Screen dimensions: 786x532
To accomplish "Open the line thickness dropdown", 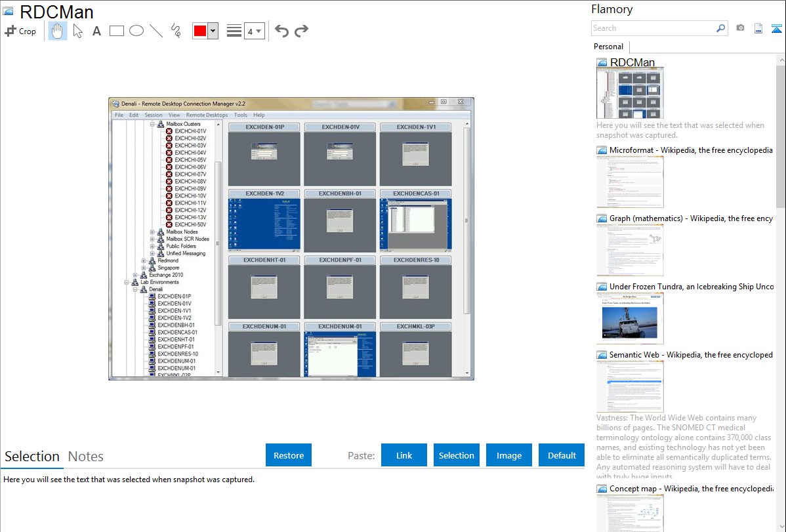I will click(254, 31).
